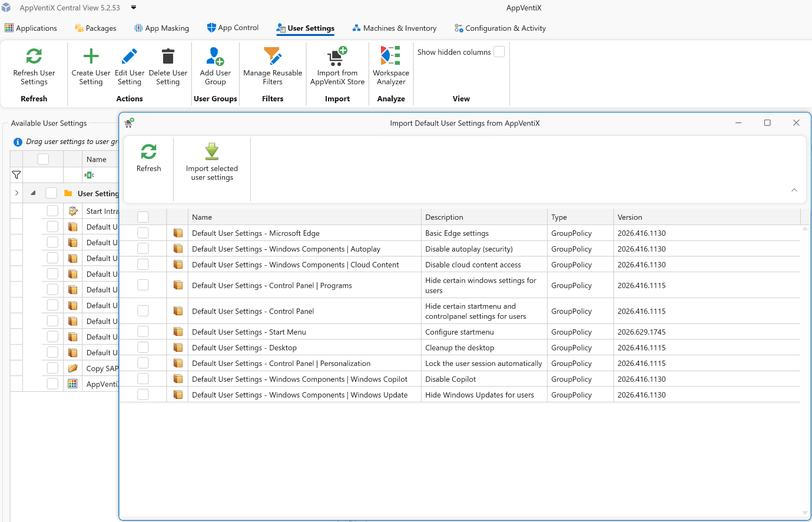Sort by Type column header
This screenshot has height=522, width=812.
click(580, 217)
